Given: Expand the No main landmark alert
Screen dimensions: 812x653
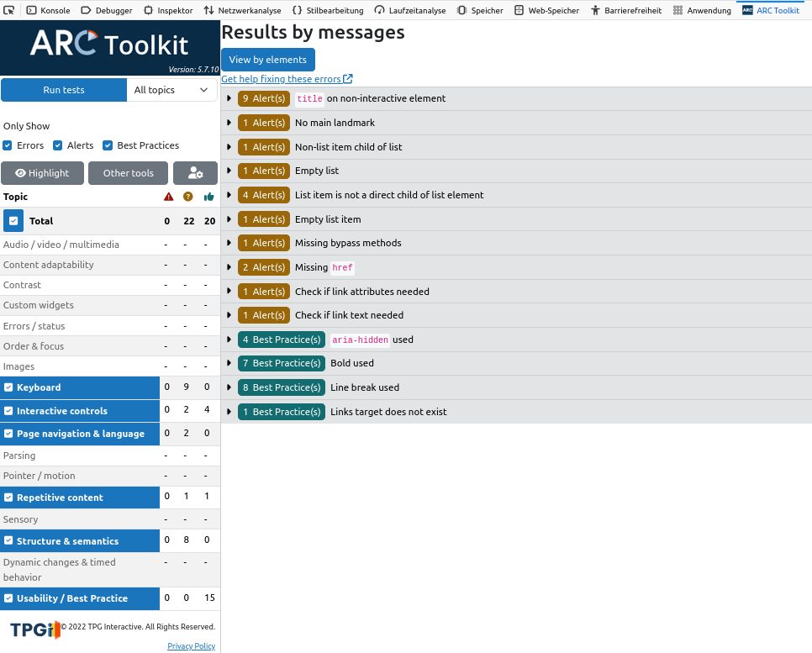Looking at the screenshot, I should [x=229, y=123].
